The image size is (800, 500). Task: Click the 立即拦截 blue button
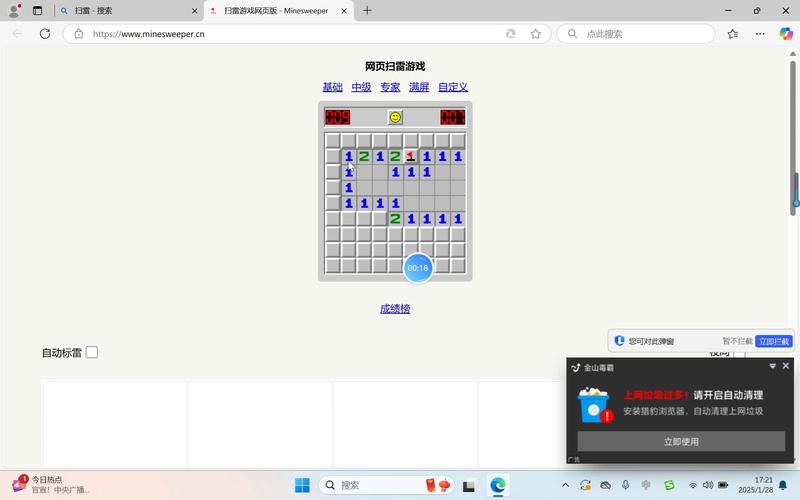pos(773,341)
